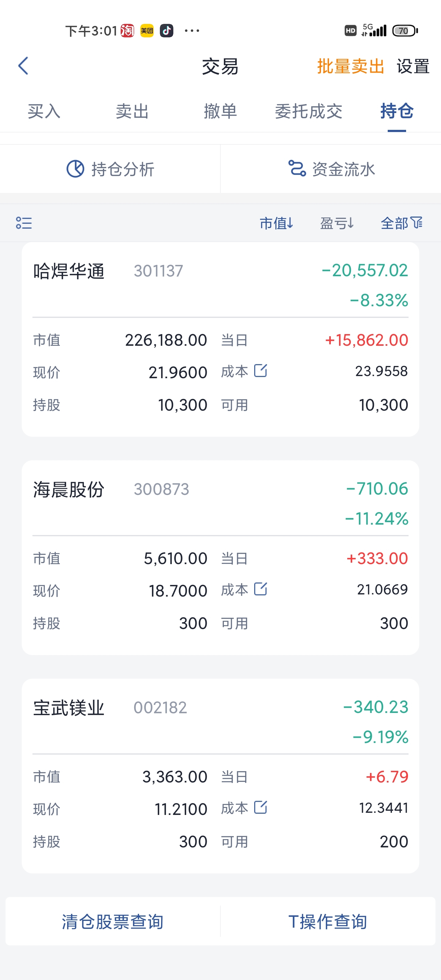Edit cost for 海晨股份 pencil icon

[261, 589]
